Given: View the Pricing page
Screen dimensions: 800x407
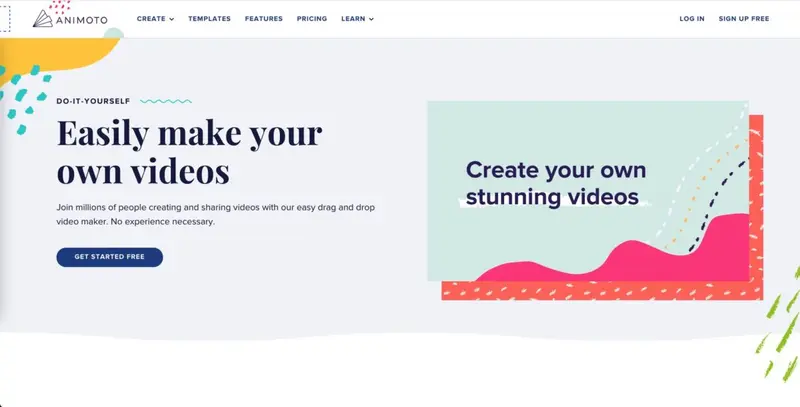Looking at the screenshot, I should (312, 19).
